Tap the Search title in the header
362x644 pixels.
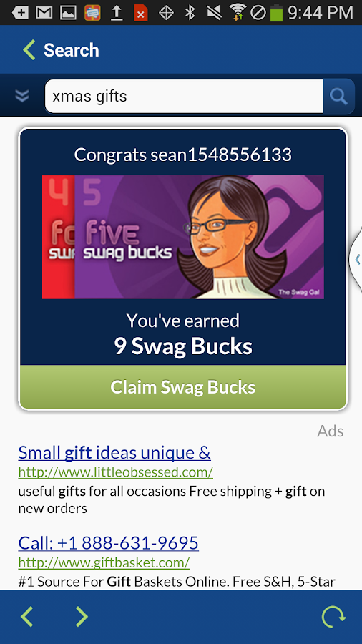coord(72,50)
